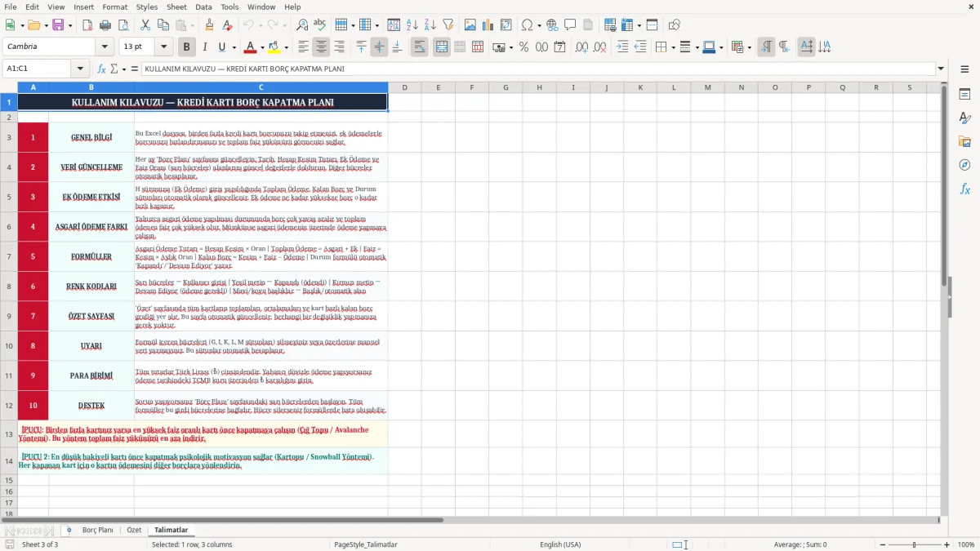The width and height of the screenshot is (980, 551).
Task: Format cell as percent
Action: pyautogui.click(x=523, y=47)
